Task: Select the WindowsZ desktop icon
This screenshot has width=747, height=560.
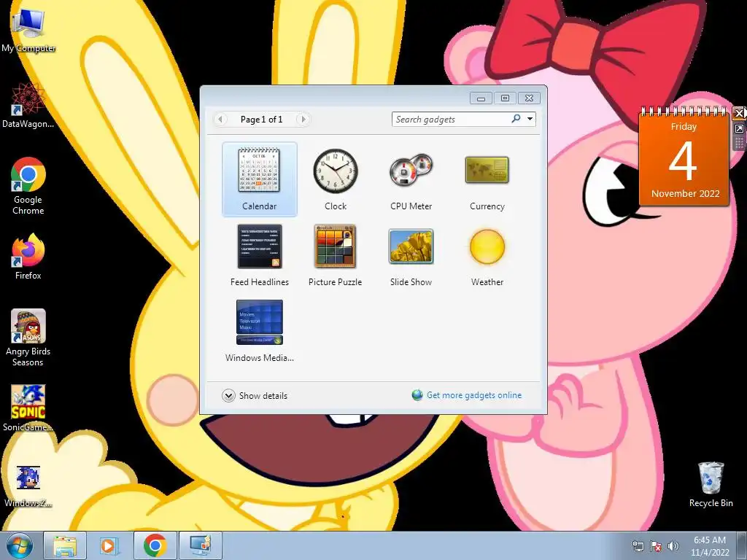Action: [x=28, y=485]
